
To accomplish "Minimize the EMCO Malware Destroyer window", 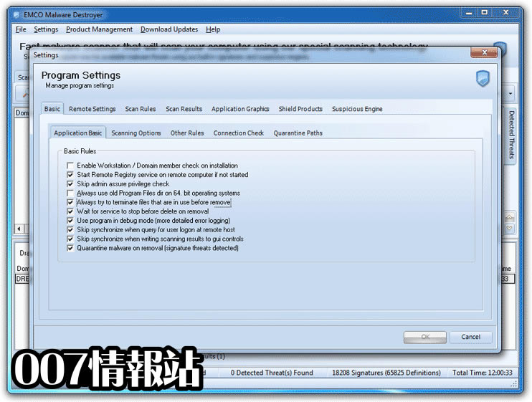I will 469,13.
